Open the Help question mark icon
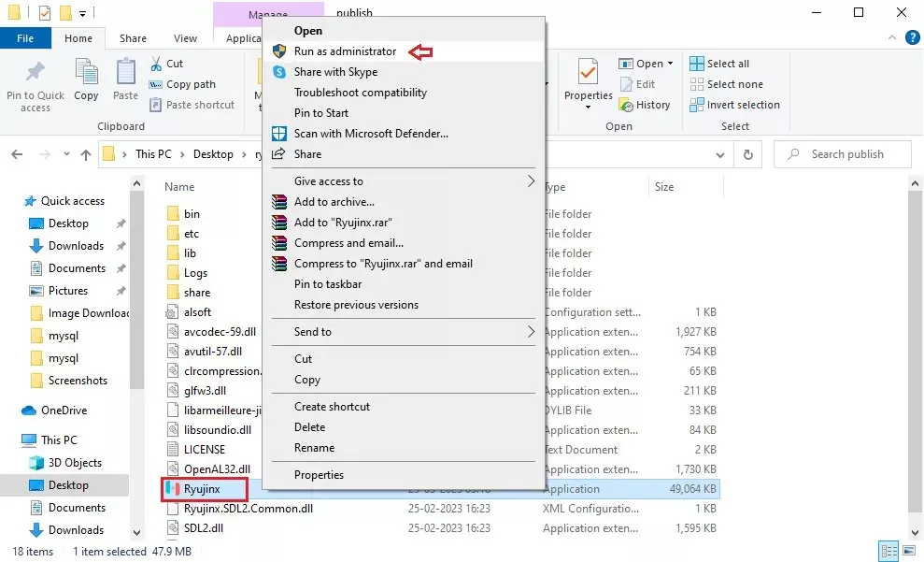The height and width of the screenshot is (562, 924). click(912, 37)
